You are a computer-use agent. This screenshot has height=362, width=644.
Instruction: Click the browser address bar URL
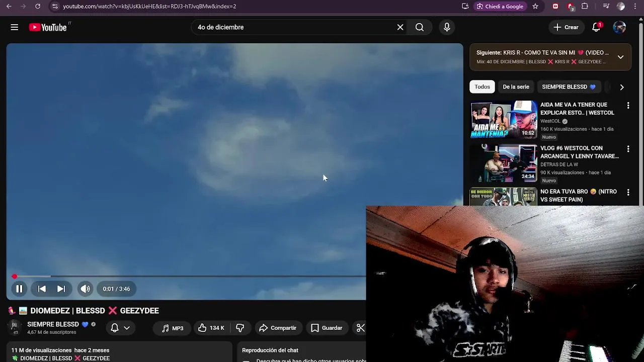click(x=149, y=6)
